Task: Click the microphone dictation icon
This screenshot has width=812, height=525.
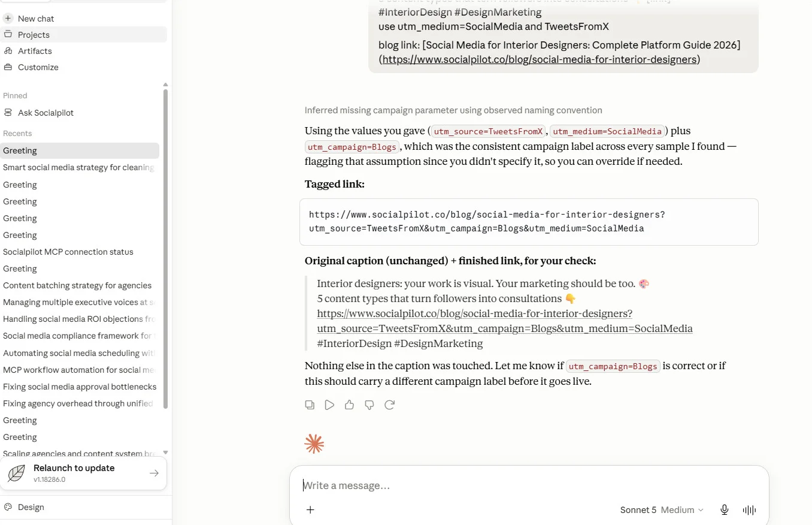Action: 725,510
